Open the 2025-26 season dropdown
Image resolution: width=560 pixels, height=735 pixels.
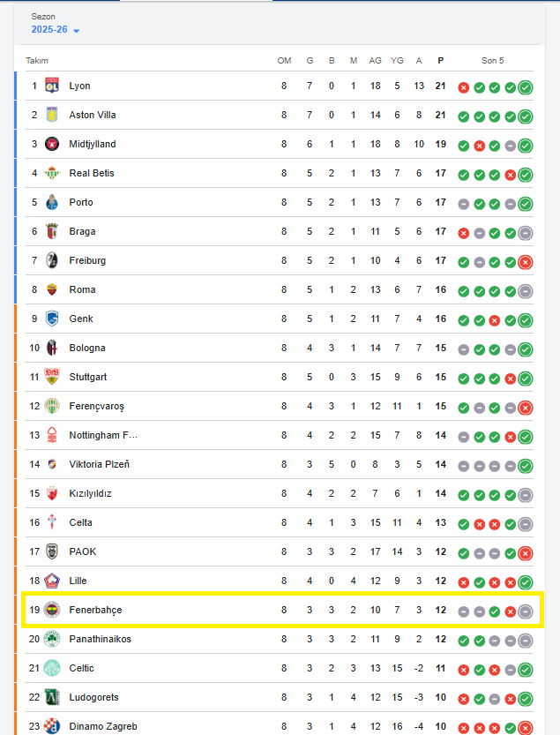point(55,30)
